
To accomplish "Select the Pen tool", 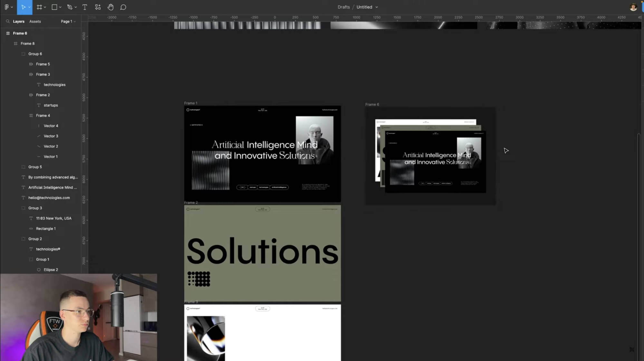I will (70, 7).
